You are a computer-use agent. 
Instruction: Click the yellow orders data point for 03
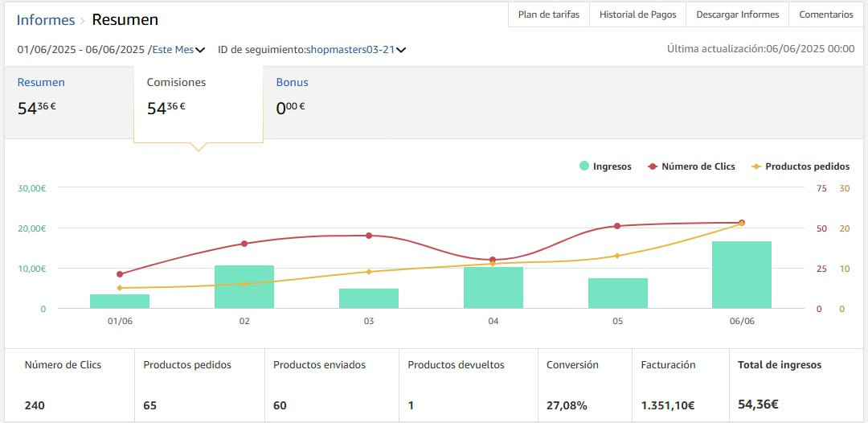point(369,272)
